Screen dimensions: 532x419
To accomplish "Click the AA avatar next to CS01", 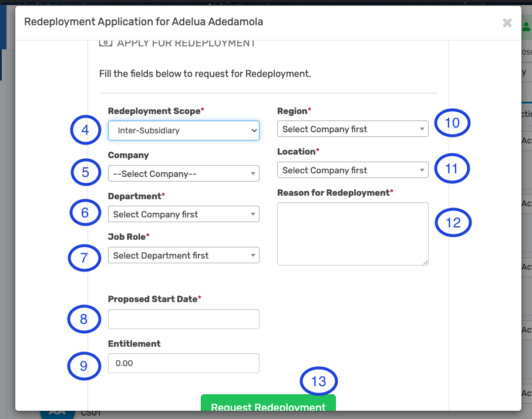I will (x=57, y=411).
